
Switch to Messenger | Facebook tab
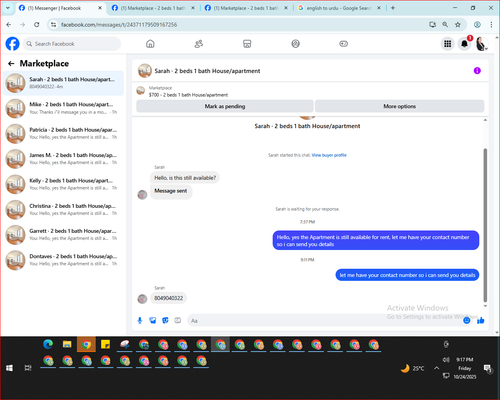point(60,8)
